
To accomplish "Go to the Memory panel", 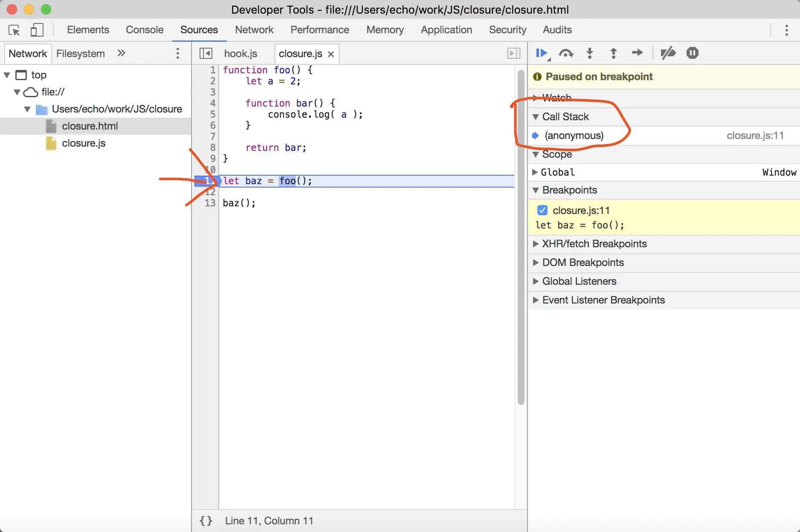I will click(x=385, y=30).
